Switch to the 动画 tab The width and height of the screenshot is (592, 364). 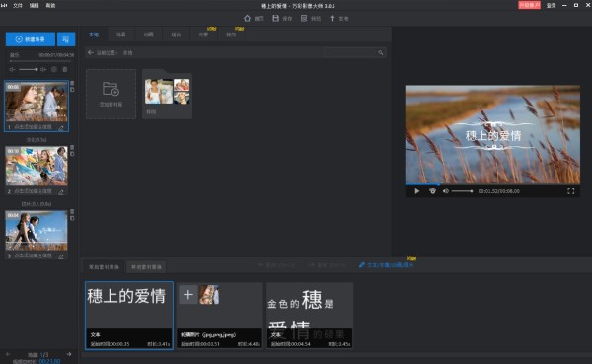click(x=148, y=35)
